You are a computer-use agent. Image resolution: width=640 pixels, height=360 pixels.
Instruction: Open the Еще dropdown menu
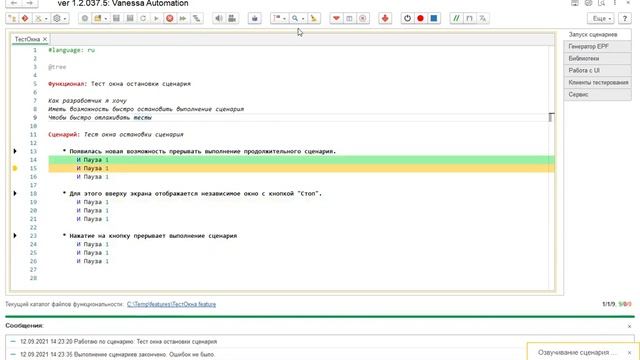click(601, 18)
